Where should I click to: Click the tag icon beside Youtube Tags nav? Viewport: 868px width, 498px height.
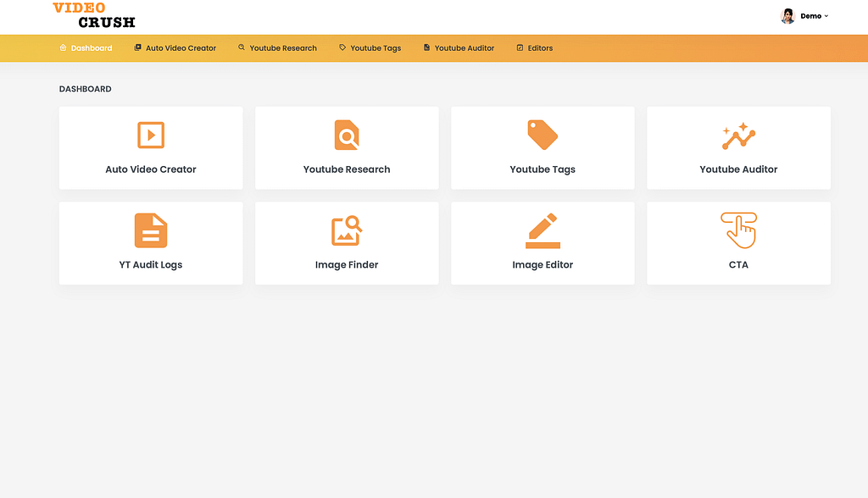tap(342, 47)
